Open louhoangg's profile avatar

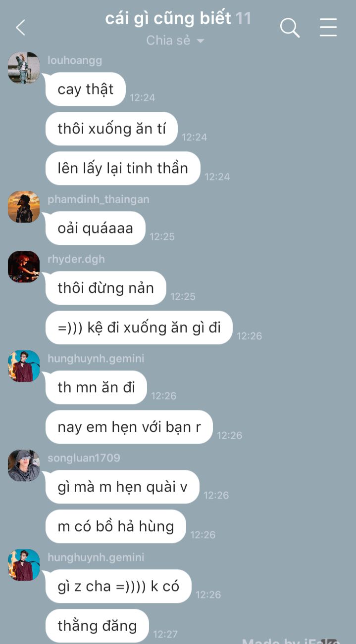(x=24, y=68)
